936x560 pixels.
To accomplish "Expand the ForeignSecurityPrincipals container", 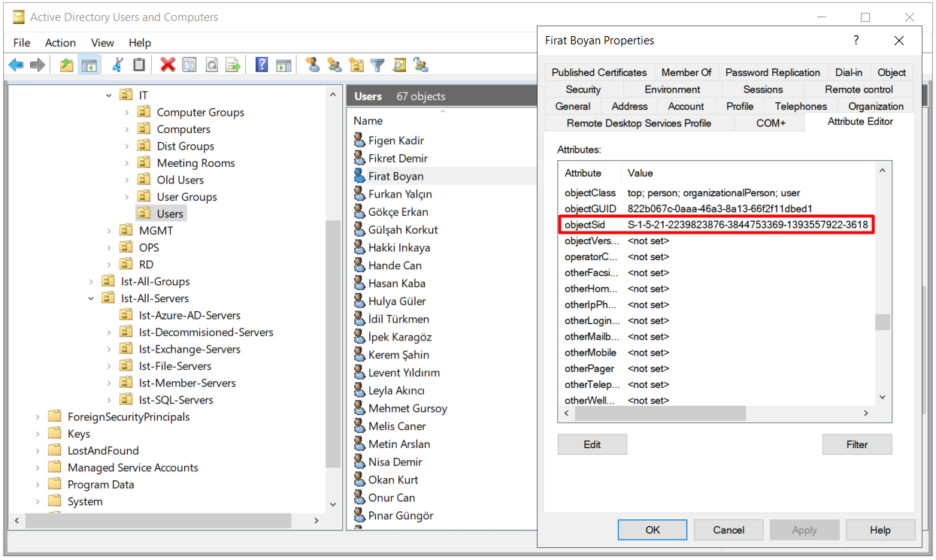I will click(x=38, y=417).
